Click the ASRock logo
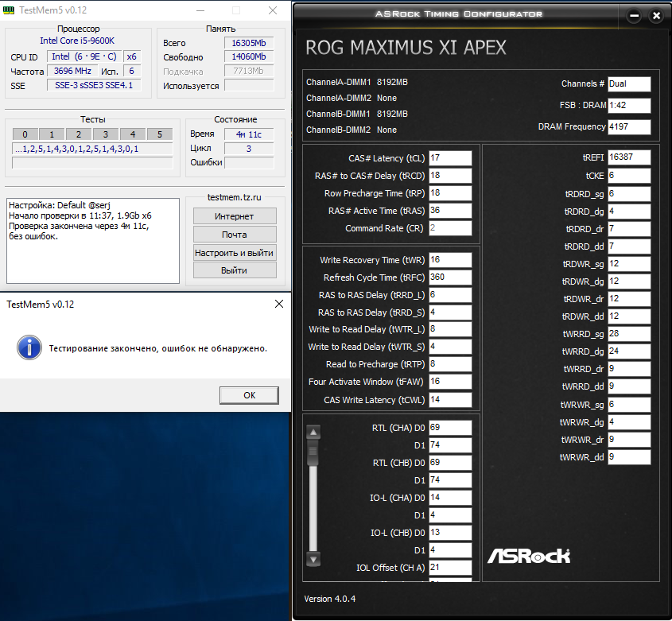The image size is (672, 621). (528, 556)
